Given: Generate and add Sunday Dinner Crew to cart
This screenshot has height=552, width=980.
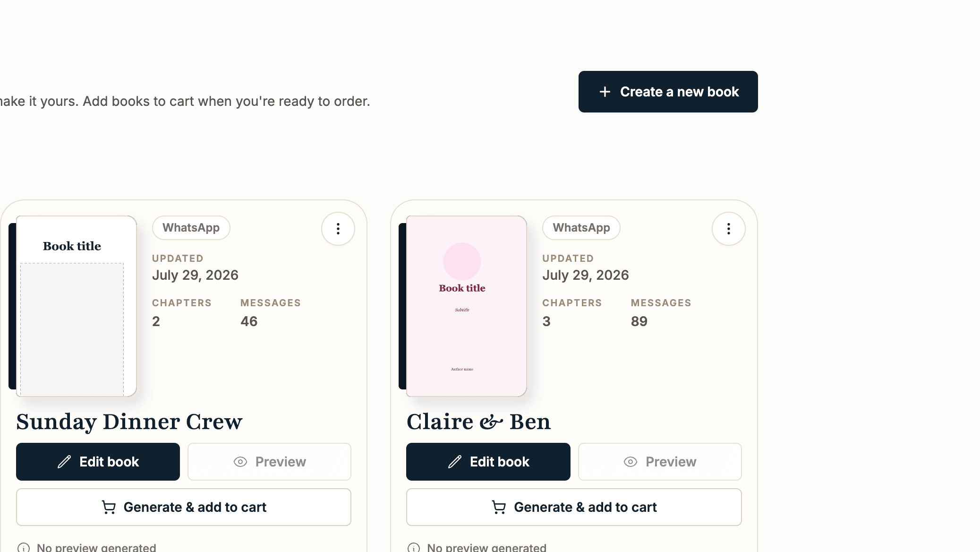Looking at the screenshot, I should 184,507.
